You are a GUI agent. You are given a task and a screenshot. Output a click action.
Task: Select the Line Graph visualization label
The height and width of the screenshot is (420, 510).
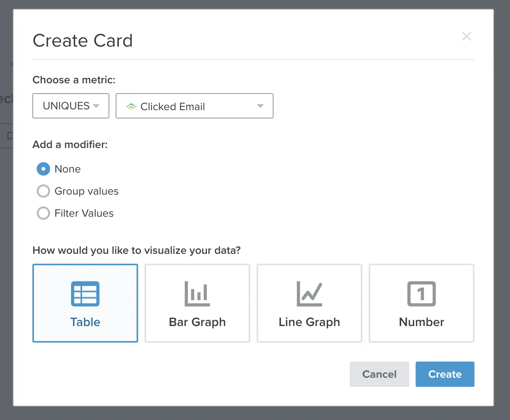[309, 322]
